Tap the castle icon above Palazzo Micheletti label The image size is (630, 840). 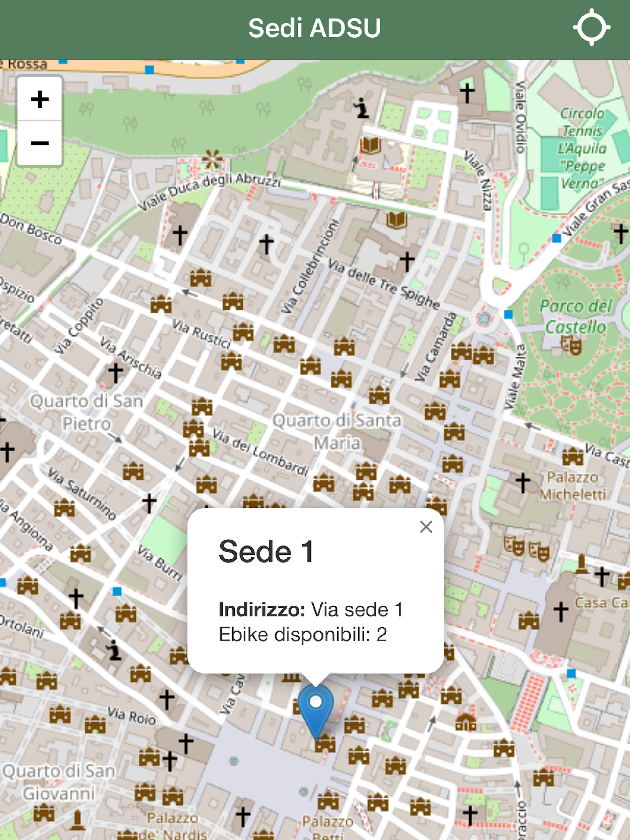(573, 456)
